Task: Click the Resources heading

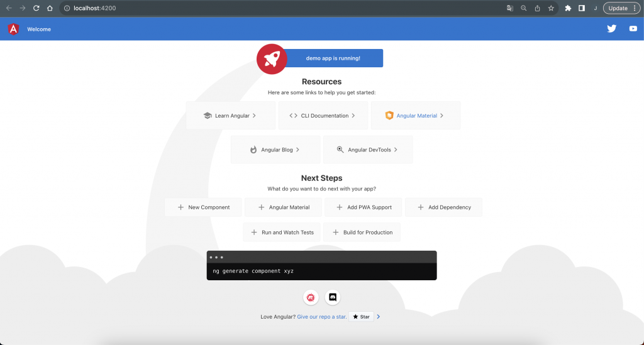Action: click(x=321, y=82)
